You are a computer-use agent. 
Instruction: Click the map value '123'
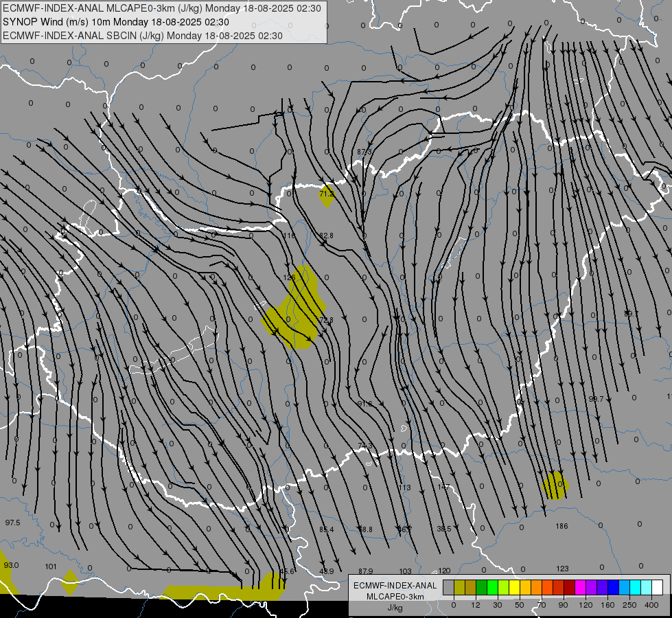pos(562,569)
